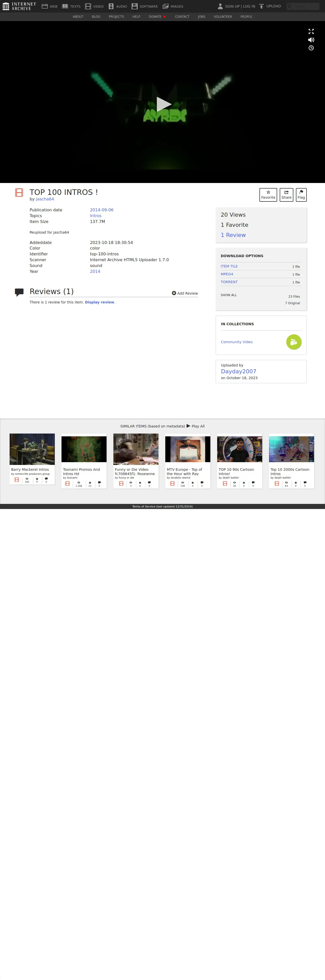This screenshot has width=325, height=980.
Task: Click publication date 2014-09-06
Action: pos(101,210)
